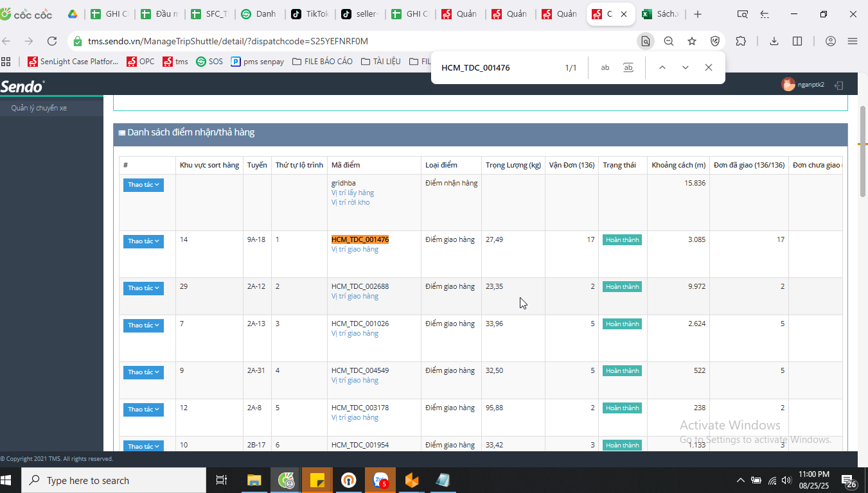Bookmark this page with the star icon
This screenshot has height=493, width=868.
(x=692, y=41)
